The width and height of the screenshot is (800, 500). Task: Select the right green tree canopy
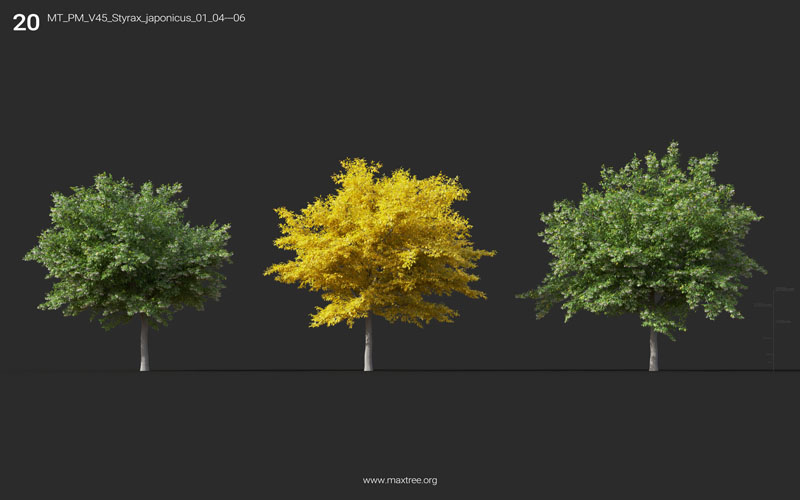click(648, 240)
